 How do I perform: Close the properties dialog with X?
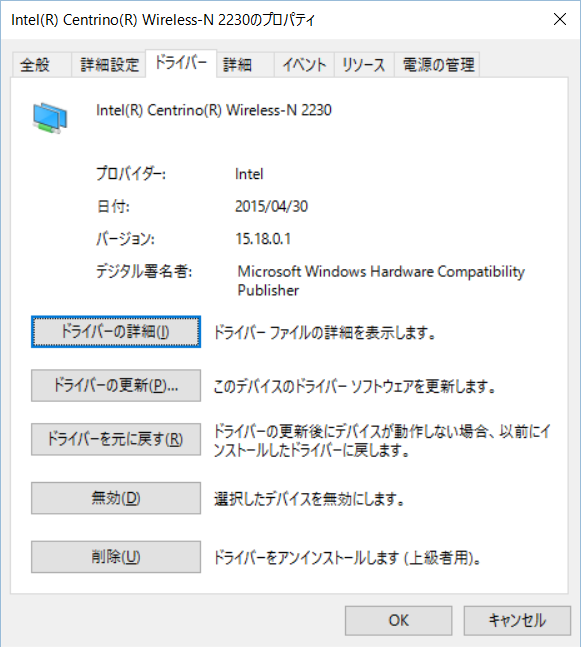click(560, 19)
